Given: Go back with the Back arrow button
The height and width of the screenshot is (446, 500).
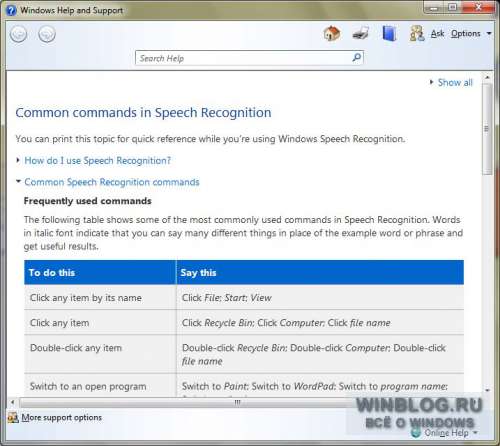Looking at the screenshot, I should click(x=18, y=34).
